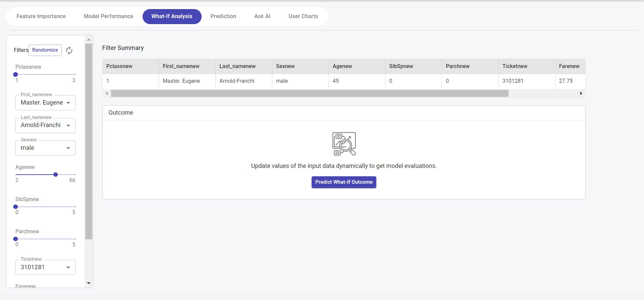Open the Model Performance tab
Image resolution: width=644 pixels, height=300 pixels.
(x=108, y=16)
